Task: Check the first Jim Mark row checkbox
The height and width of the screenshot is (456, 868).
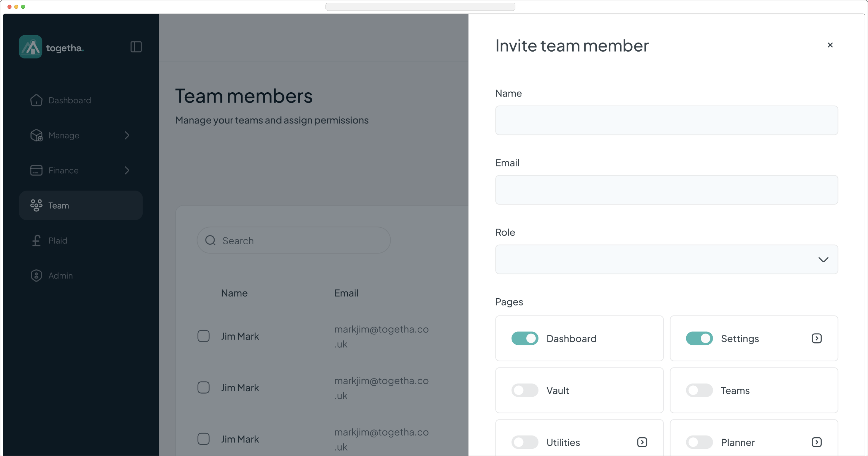Action: point(203,336)
